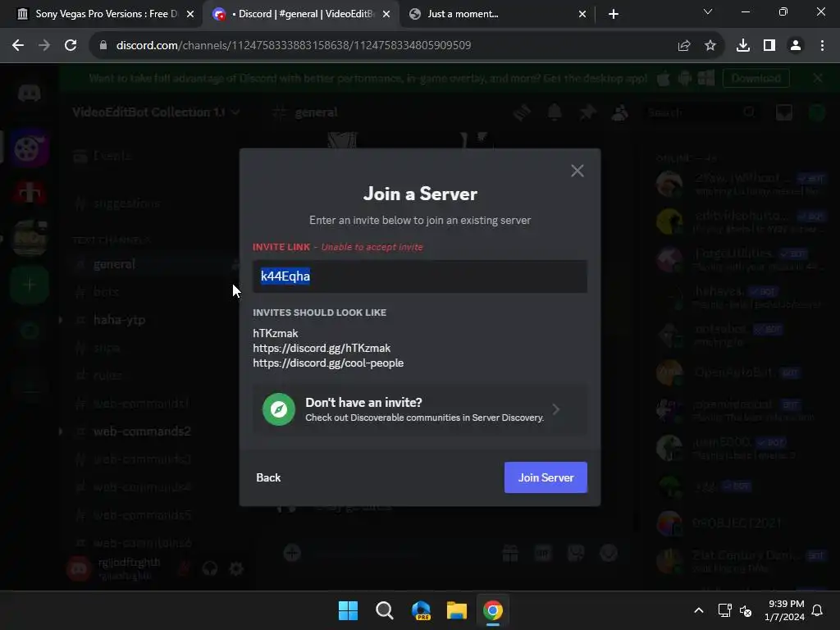Click Add a Server plus icon

click(x=29, y=285)
